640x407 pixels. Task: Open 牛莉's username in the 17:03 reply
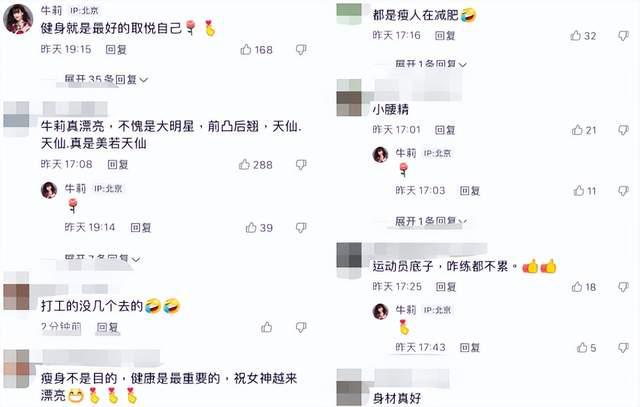point(406,153)
